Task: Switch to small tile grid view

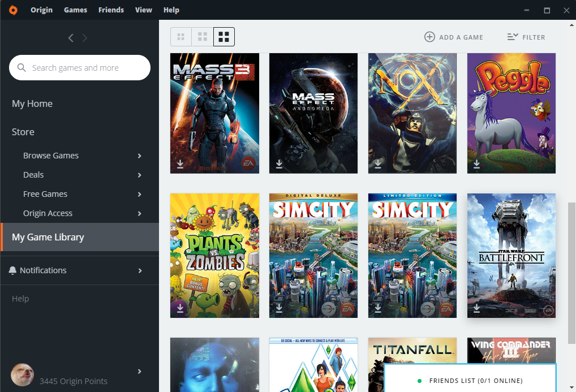Action: 180,37
